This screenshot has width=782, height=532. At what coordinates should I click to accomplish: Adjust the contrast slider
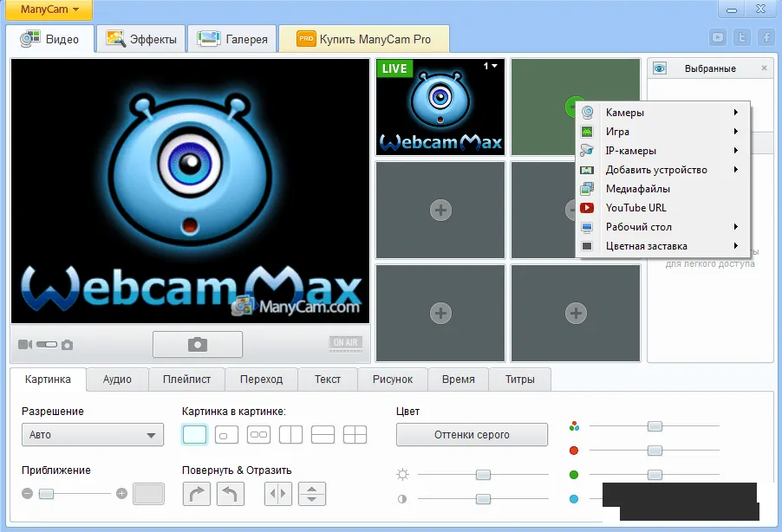[x=483, y=498]
